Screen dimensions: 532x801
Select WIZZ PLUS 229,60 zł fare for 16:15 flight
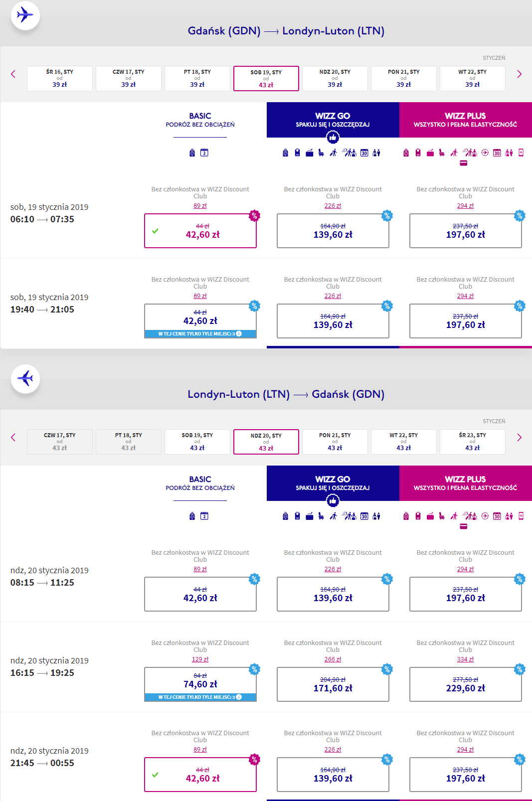(x=466, y=684)
